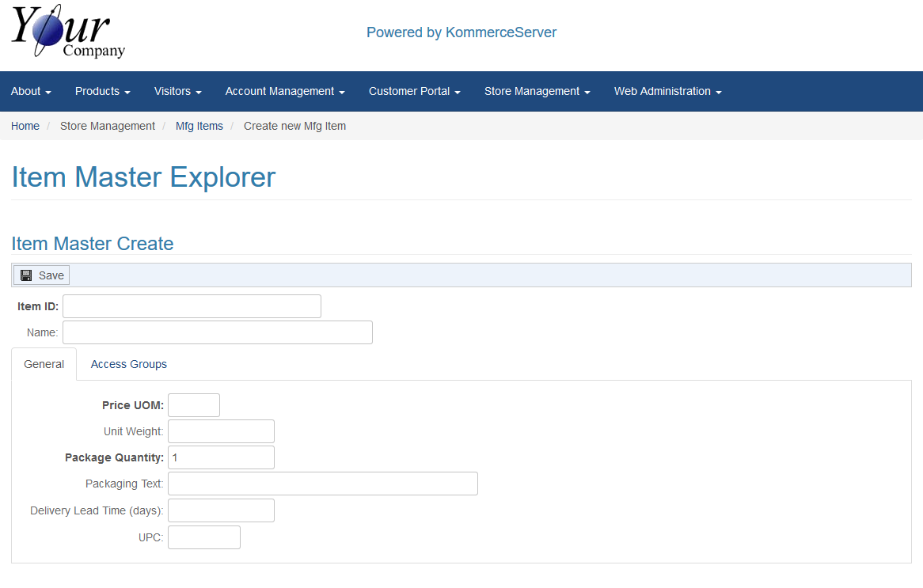The height and width of the screenshot is (588, 923).
Task: Follow the Powered by KommerceServer link
Action: (461, 32)
